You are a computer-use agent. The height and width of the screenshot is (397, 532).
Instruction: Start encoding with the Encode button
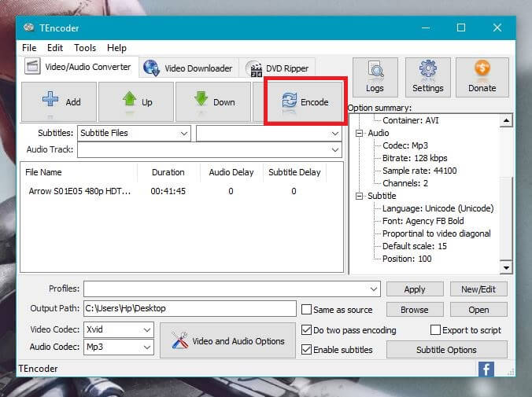point(305,101)
